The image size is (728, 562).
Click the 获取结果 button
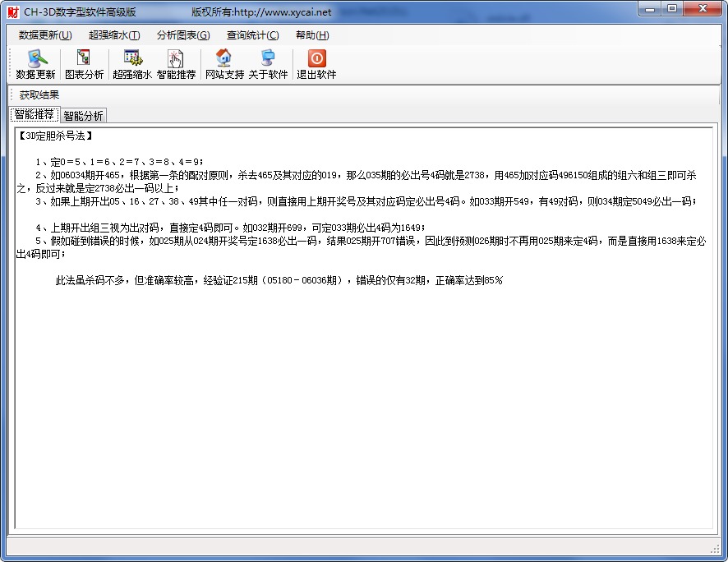click(x=39, y=95)
